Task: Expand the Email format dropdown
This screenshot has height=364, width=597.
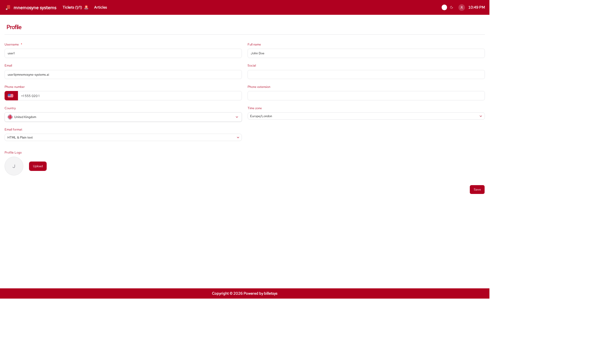Action: (x=123, y=137)
